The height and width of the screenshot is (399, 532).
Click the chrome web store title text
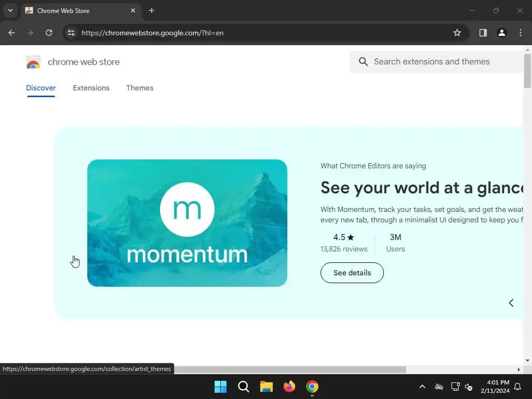point(84,62)
